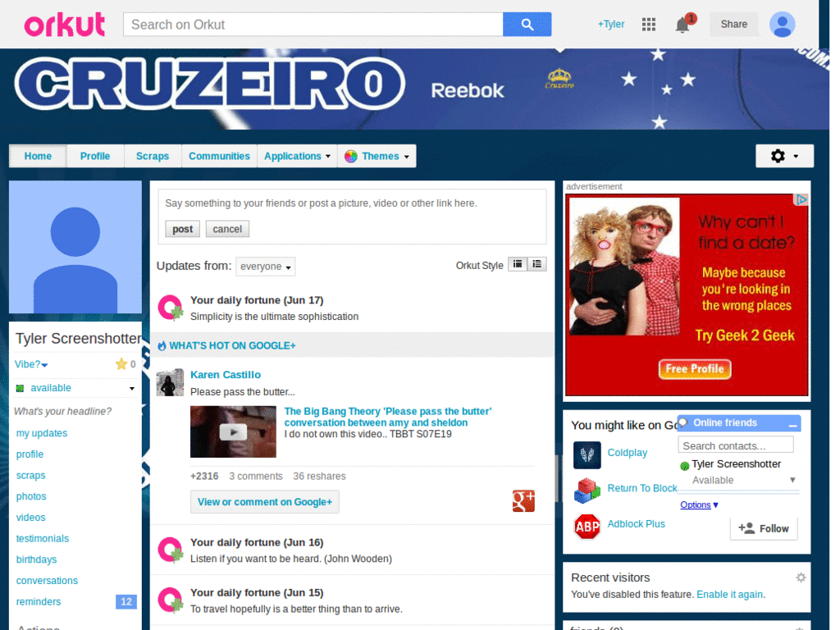Open videos in sidebar
The image size is (840, 630).
point(30,518)
